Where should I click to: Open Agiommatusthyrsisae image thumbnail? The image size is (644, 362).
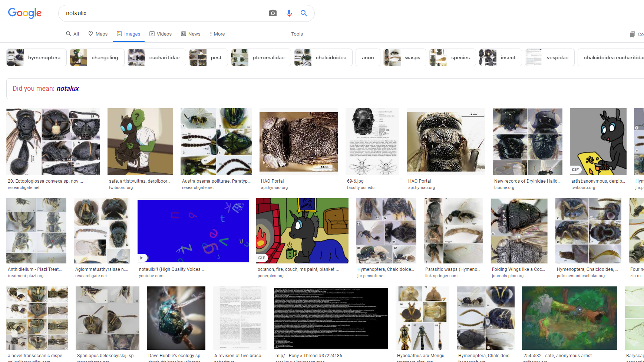pos(102,231)
